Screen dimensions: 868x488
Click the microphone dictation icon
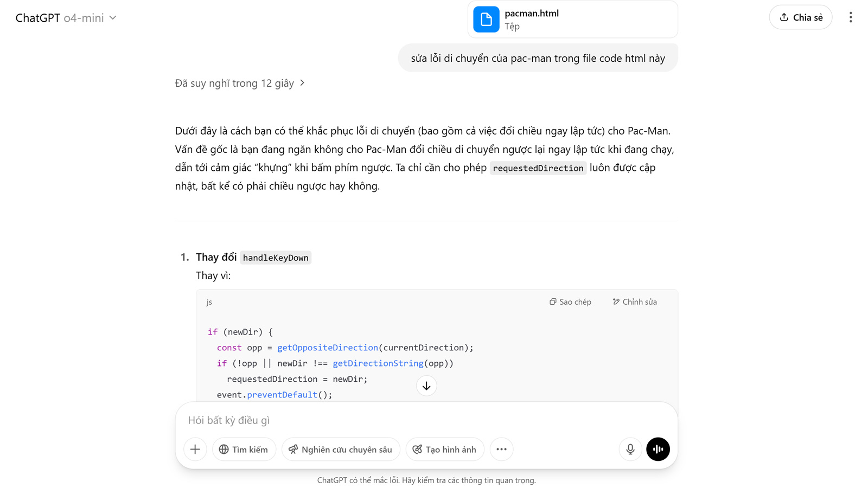point(630,450)
